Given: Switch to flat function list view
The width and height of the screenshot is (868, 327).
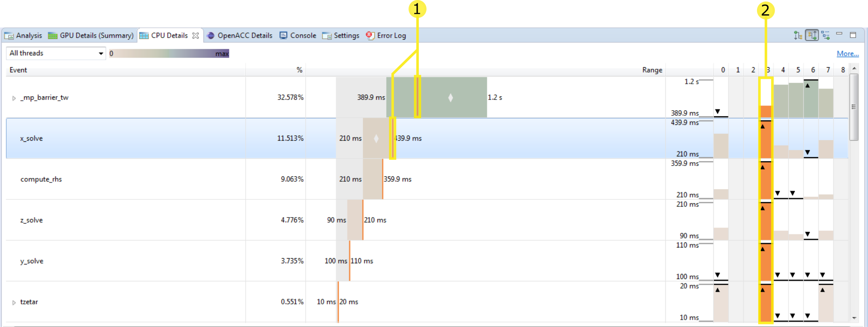Looking at the screenshot, I should (x=826, y=35).
